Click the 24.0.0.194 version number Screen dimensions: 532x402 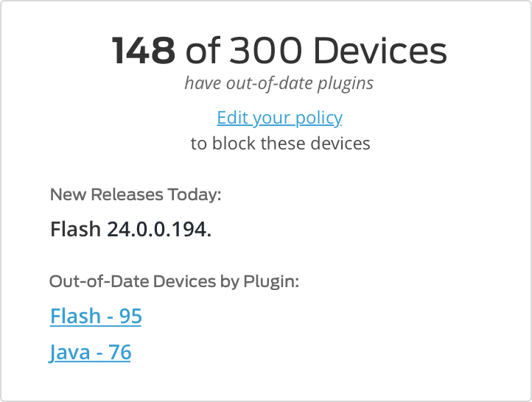point(159,230)
